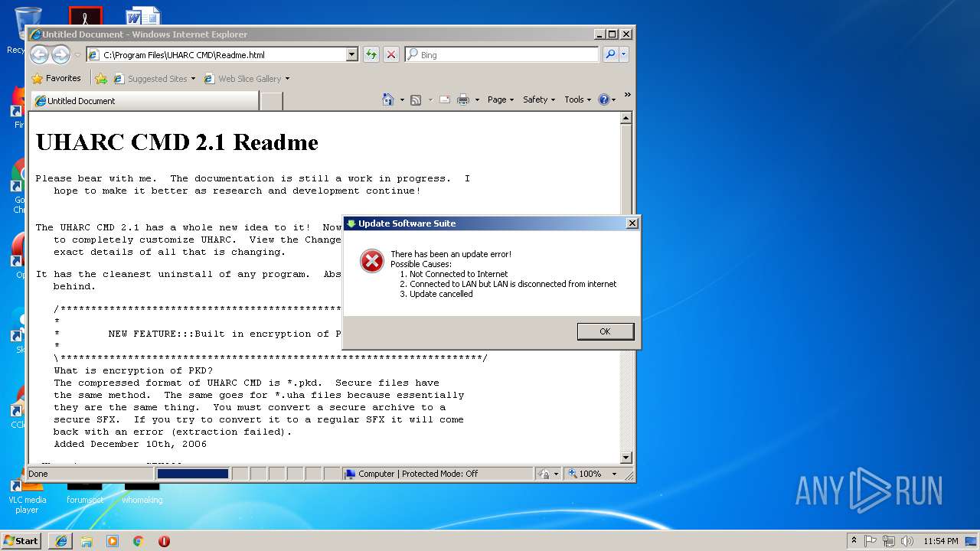980x551 pixels.
Task: Click the volume speaker tray icon
Action: [x=907, y=540]
